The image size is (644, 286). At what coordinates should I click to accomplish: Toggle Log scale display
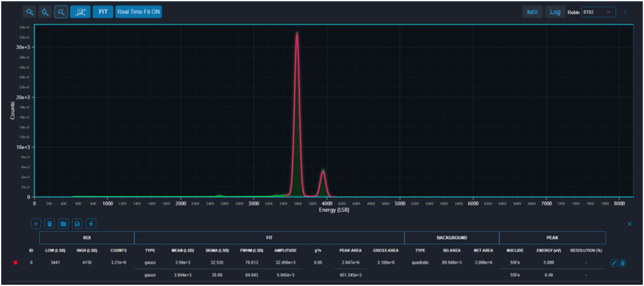[x=555, y=12]
